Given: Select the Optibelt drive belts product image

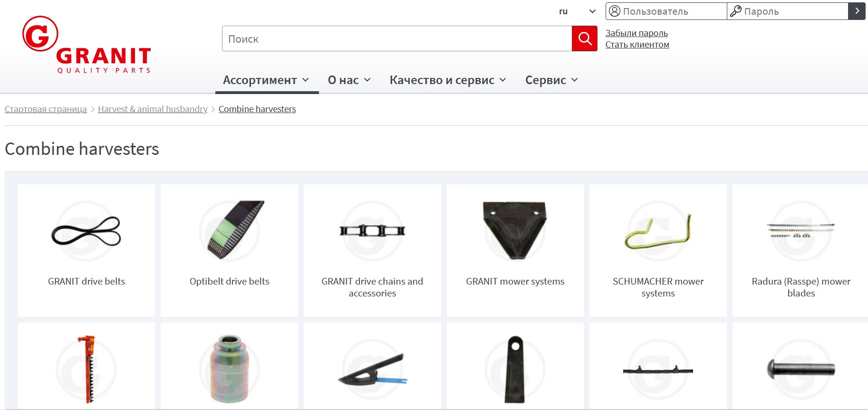Looking at the screenshot, I should tap(229, 231).
